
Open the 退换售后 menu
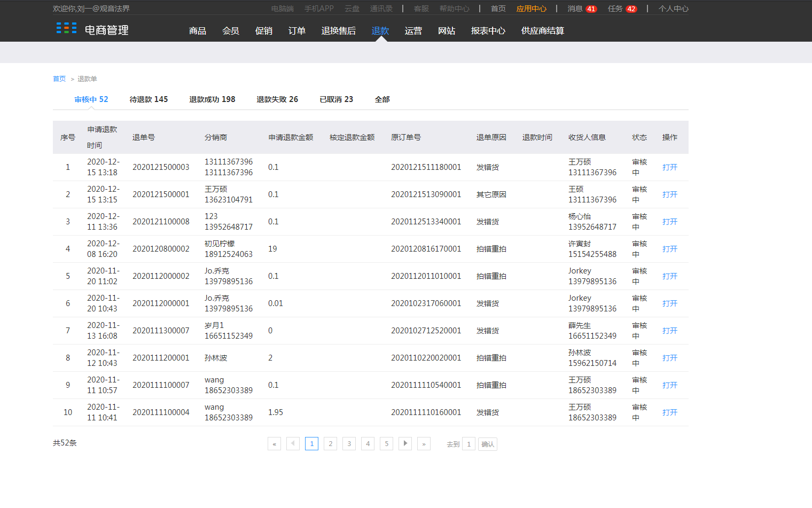coord(339,31)
